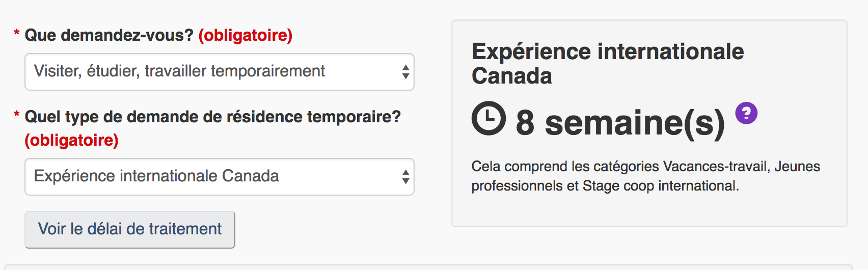Click up-down arrows of 'Expérience internationale Canada' select
This screenshot has width=868, height=270.
coord(405,177)
